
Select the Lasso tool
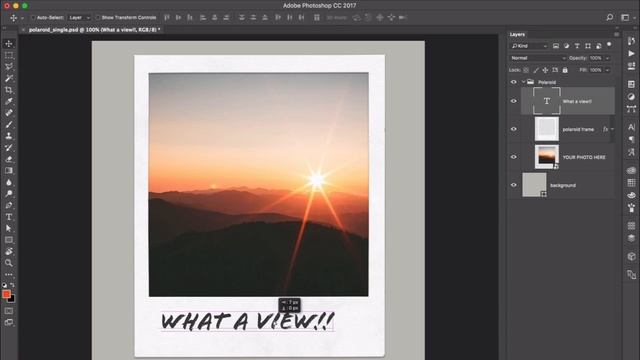(9, 67)
